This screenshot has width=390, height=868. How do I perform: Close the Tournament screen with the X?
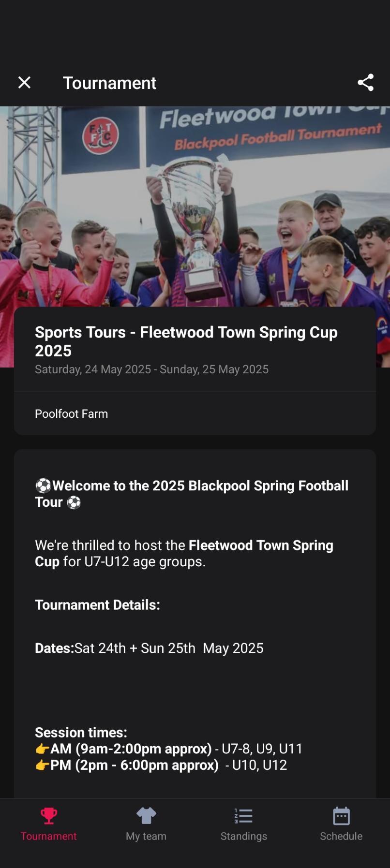pyautogui.click(x=24, y=83)
